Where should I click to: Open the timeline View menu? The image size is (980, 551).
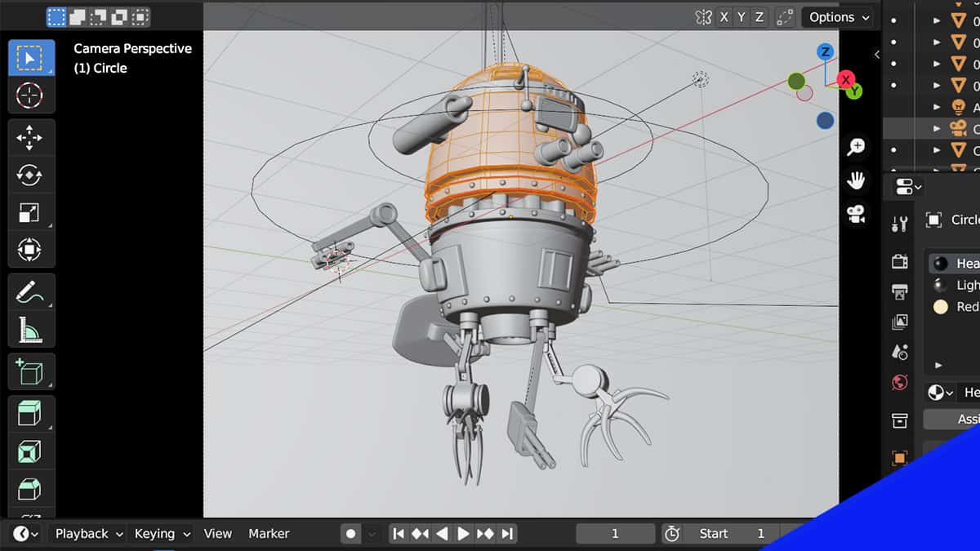point(217,534)
